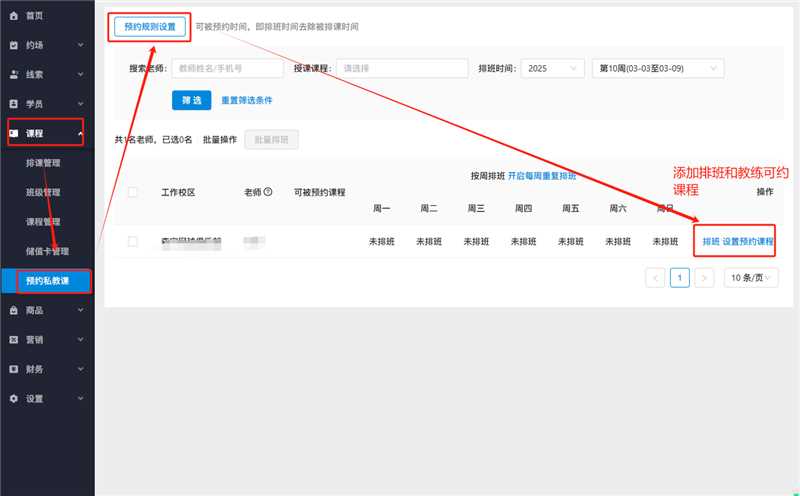This screenshot has width=800, height=496.
Task: Click the 约场 calendar icon in sidebar
Action: (x=14, y=45)
